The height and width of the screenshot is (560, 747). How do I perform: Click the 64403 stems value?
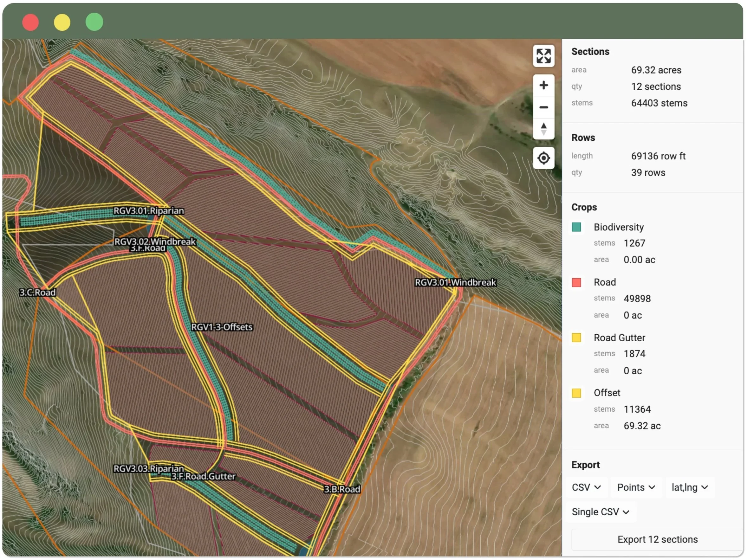(x=659, y=103)
